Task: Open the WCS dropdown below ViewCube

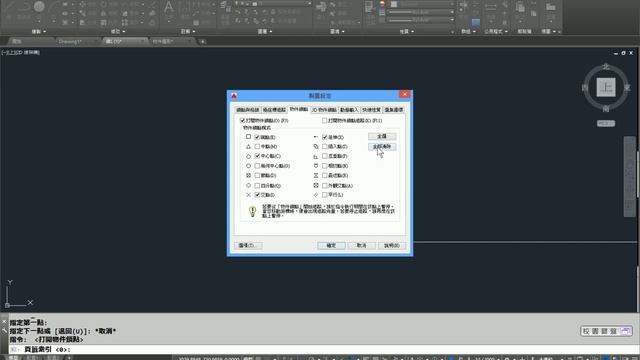Action: [606, 123]
